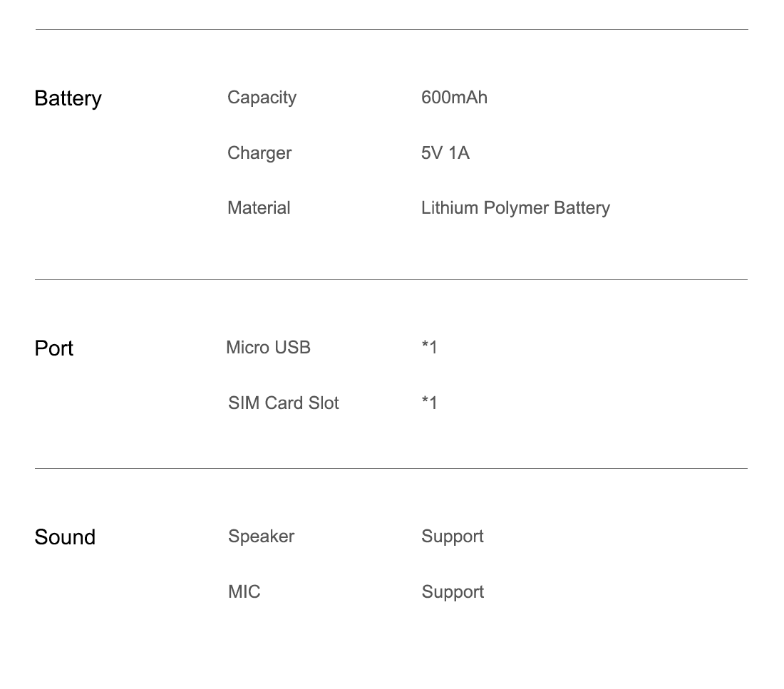
Task: Click the Port section heading
Action: point(54,348)
